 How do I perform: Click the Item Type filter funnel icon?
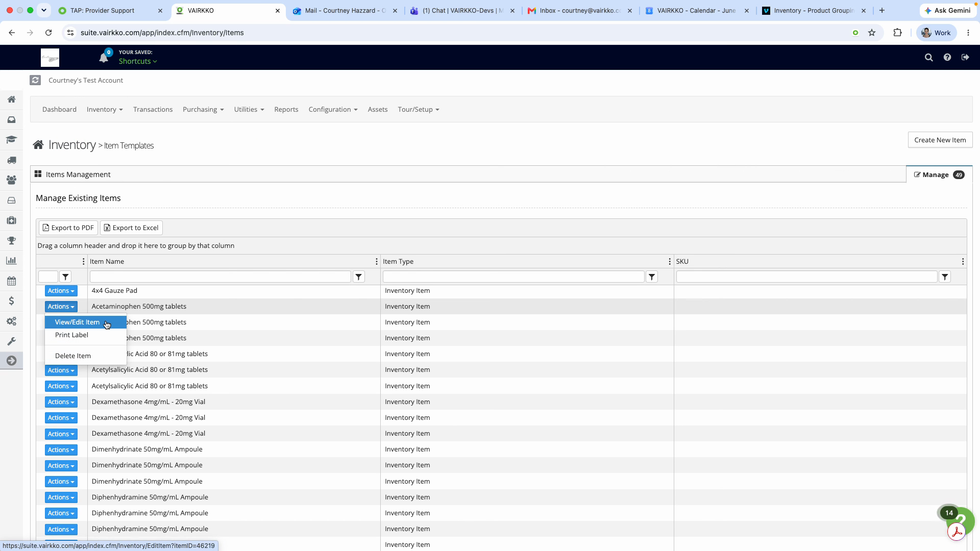pyautogui.click(x=652, y=277)
